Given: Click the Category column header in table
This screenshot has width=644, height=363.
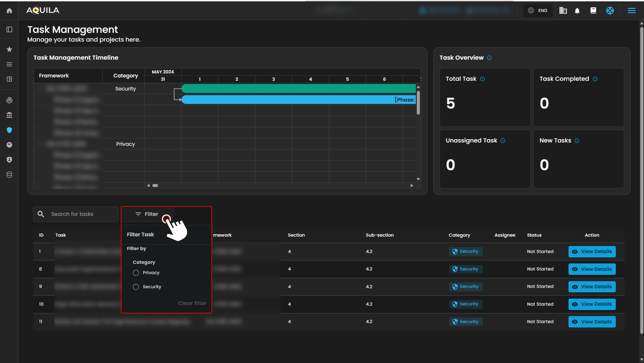Looking at the screenshot, I should (x=459, y=235).
